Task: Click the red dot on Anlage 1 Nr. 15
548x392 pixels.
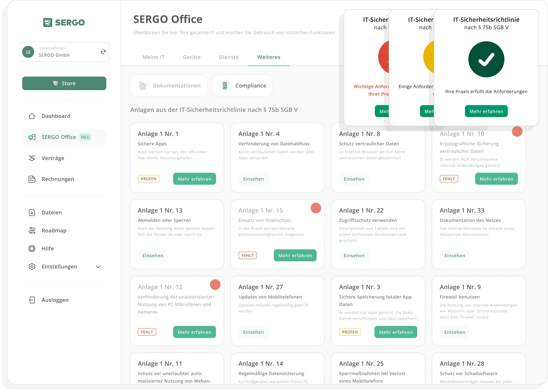Action: pos(316,208)
